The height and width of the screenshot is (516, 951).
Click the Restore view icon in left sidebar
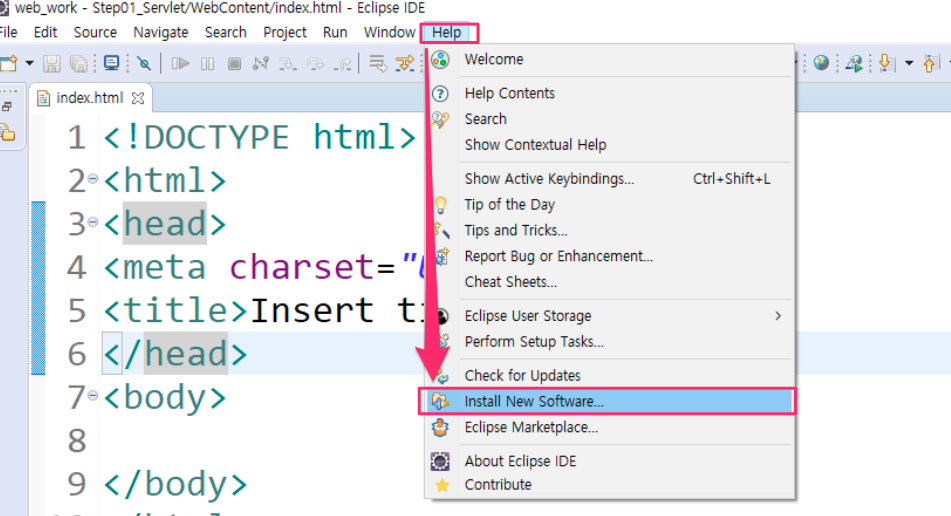7,107
